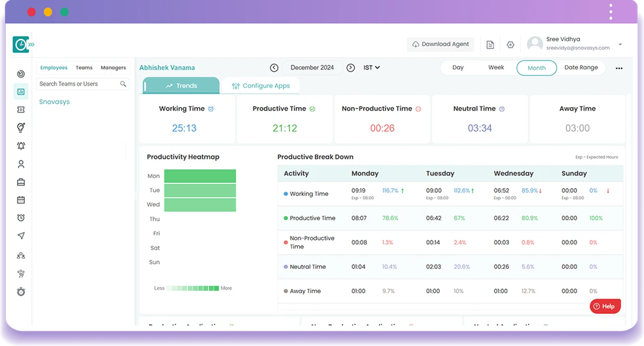This screenshot has width=644, height=346.
Task: Expand the Sree Vidhya profile dropdown
Action: pyautogui.click(x=620, y=44)
